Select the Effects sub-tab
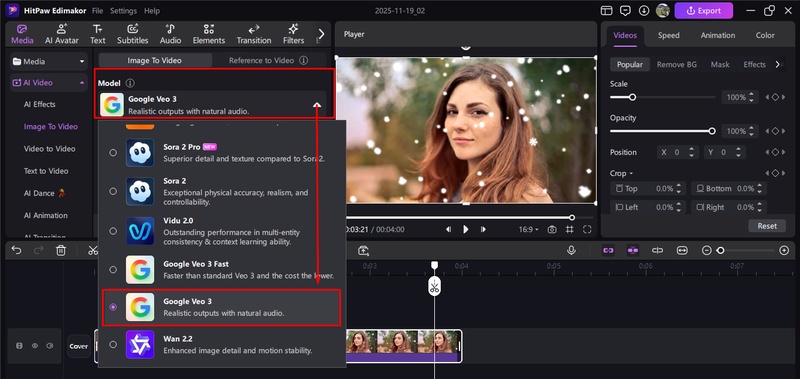 (754, 65)
